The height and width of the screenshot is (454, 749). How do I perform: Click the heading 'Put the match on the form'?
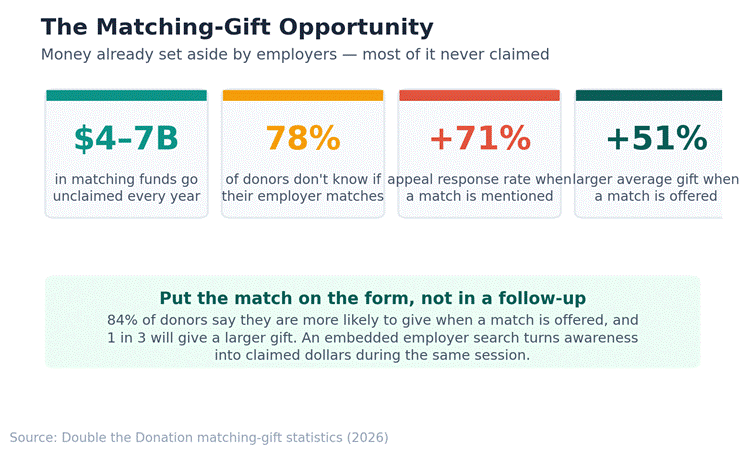click(373, 298)
